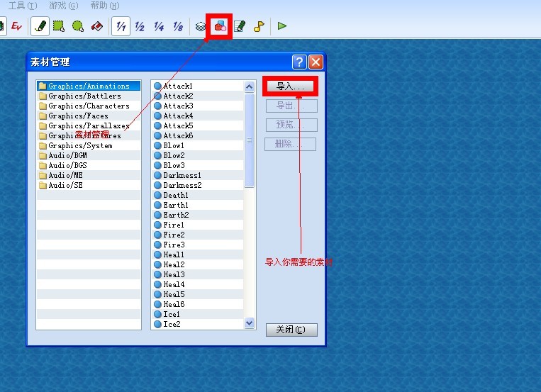Select the Fire1 file
The height and width of the screenshot is (392, 541).
click(197, 225)
